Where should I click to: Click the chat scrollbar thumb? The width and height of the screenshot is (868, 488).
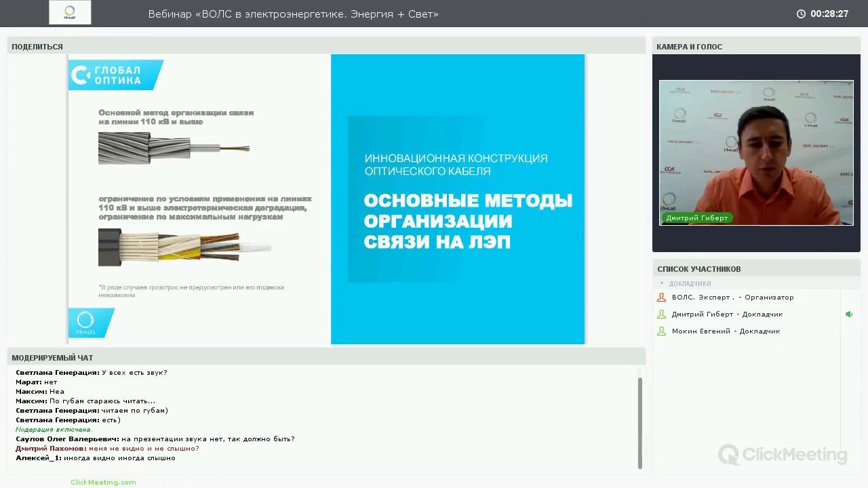click(639, 422)
